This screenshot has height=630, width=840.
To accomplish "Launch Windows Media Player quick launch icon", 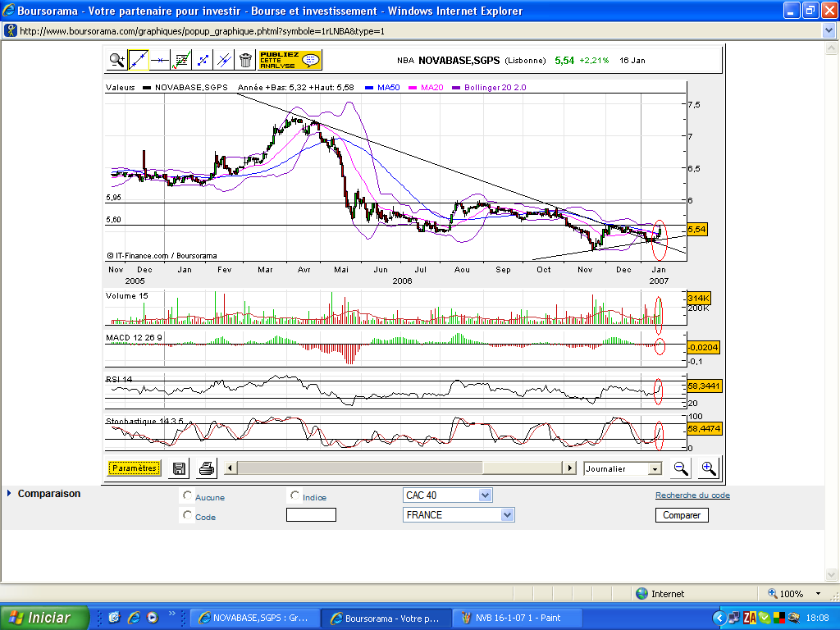I will click(x=153, y=618).
